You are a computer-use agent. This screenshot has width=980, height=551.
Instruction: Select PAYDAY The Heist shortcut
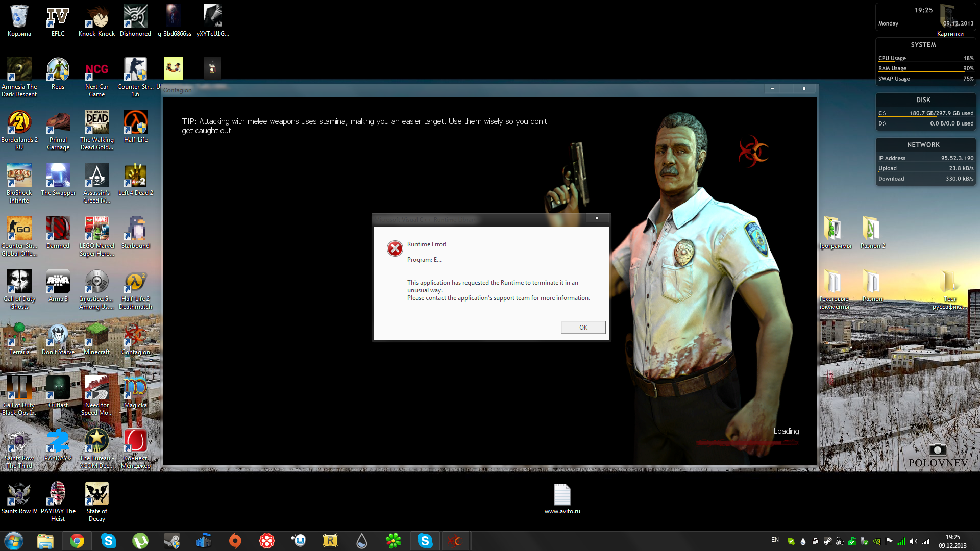[58, 501]
